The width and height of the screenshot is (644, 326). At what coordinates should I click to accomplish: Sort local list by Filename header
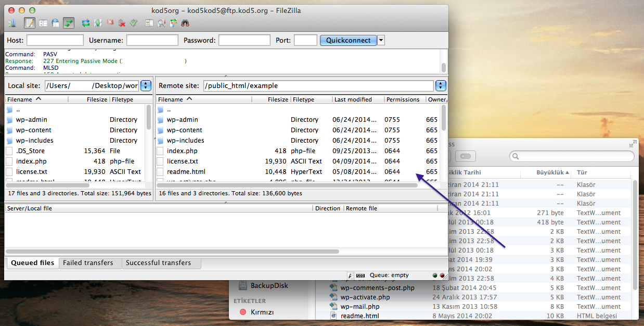point(36,99)
